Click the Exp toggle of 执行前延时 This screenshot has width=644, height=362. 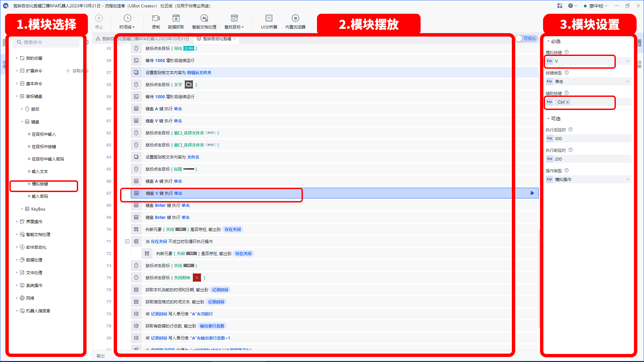tap(549, 159)
